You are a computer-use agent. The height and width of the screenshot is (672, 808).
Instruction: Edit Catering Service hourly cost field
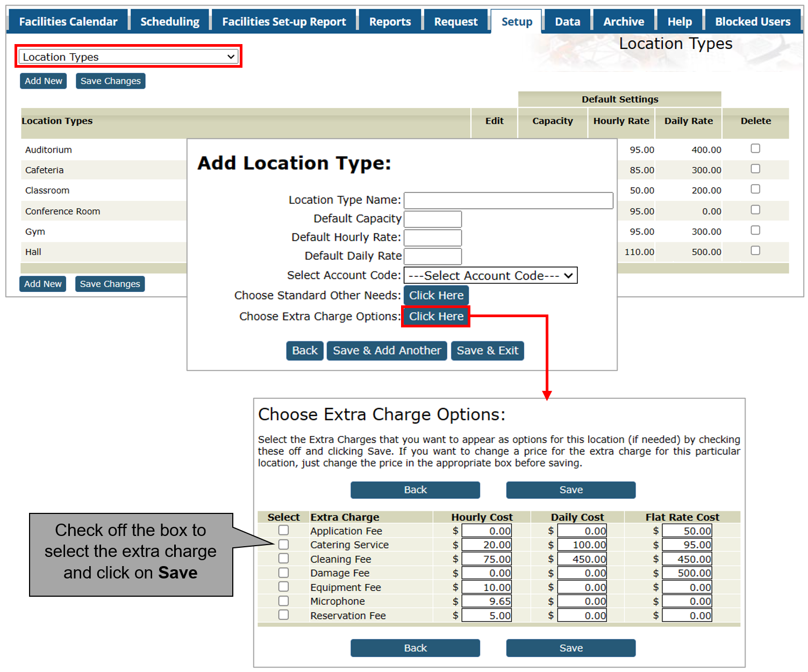(487, 545)
